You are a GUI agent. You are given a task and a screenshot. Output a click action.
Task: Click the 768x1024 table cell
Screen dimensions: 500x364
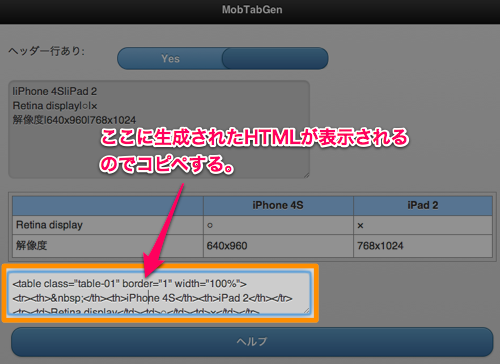(423, 246)
